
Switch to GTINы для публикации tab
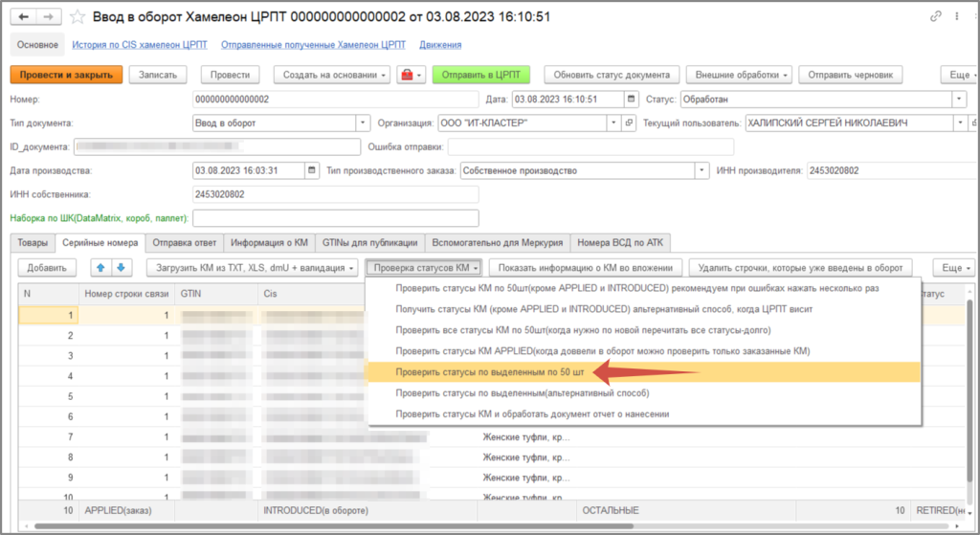pyautogui.click(x=370, y=242)
